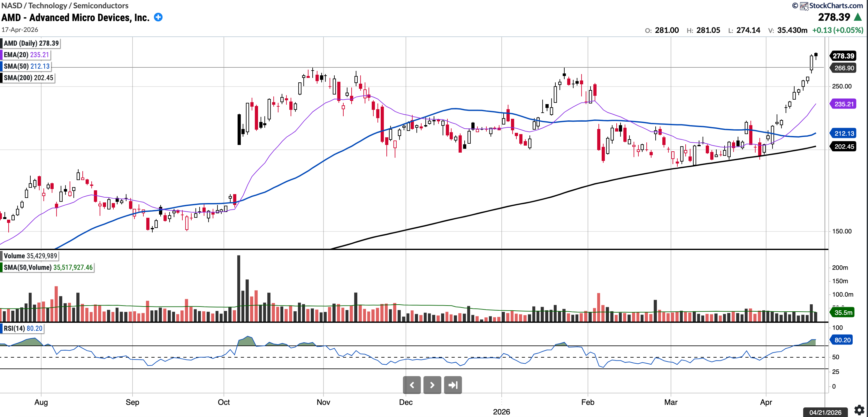
Task: Click the 80.20 RSI value tag
Action: (x=842, y=340)
